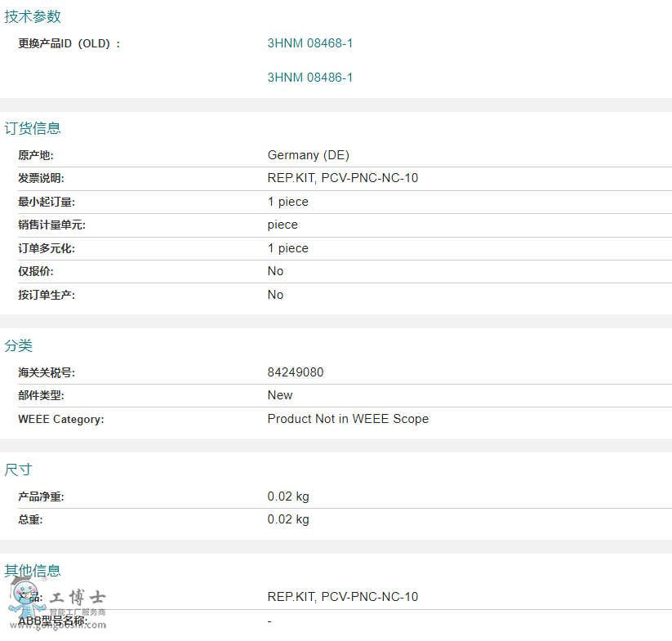Screen dimensions: 672x641
Task: Select Product Not in WEEE Scope text
Action: click(x=348, y=419)
